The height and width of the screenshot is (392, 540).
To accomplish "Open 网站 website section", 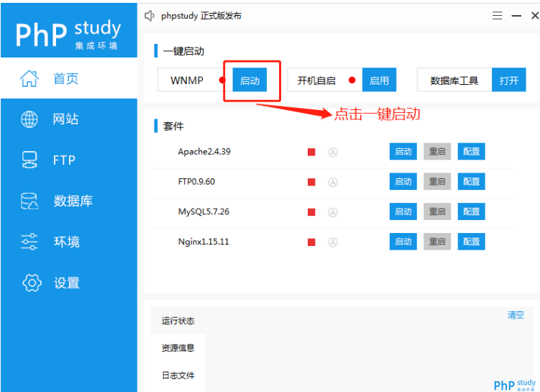I will [69, 119].
